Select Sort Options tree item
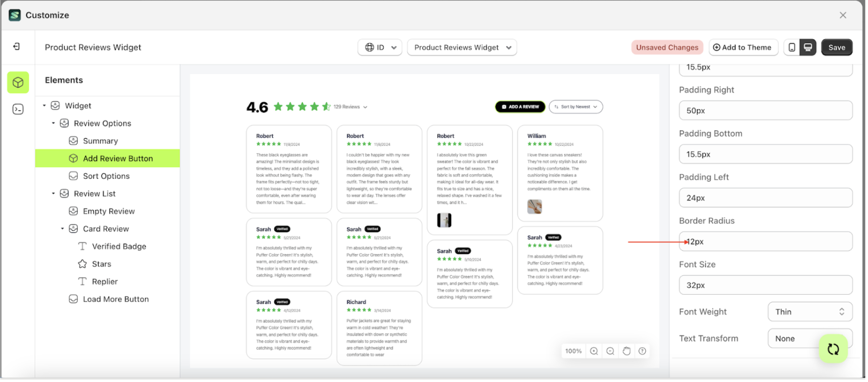 [x=107, y=176]
